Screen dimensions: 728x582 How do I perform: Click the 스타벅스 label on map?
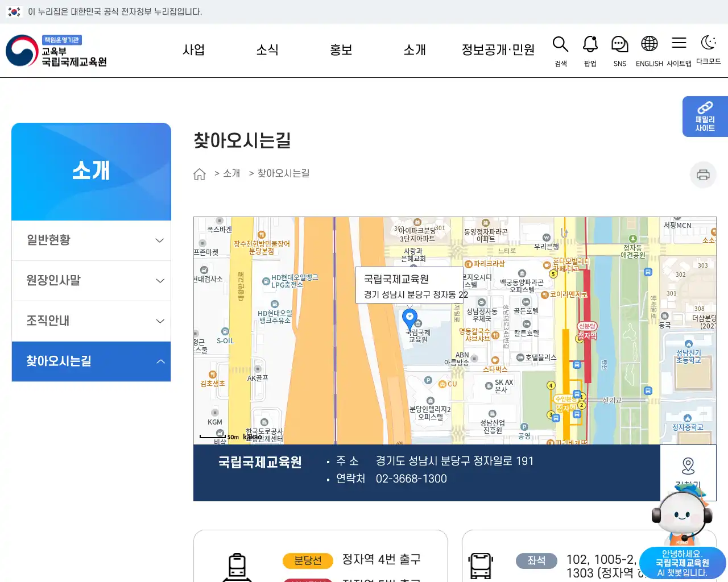[495, 369]
